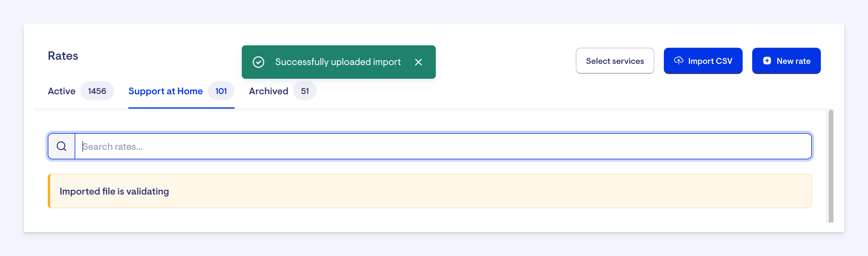Click the 1456 count badge
The width and height of the screenshot is (868, 256).
tap(97, 91)
